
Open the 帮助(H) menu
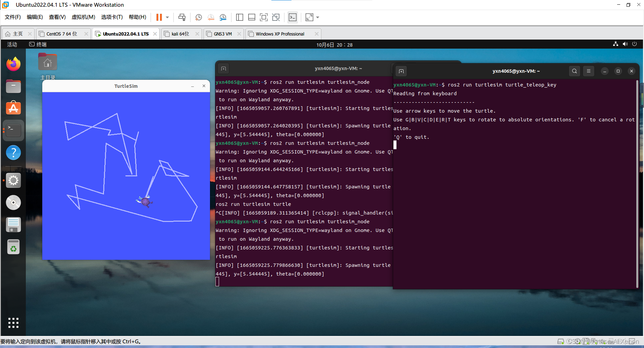pos(138,17)
